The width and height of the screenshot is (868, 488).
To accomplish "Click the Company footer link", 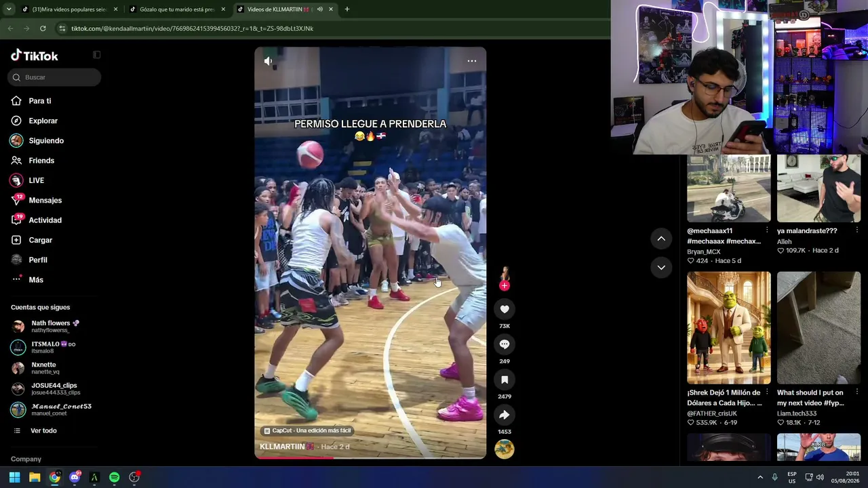I will pos(26,459).
